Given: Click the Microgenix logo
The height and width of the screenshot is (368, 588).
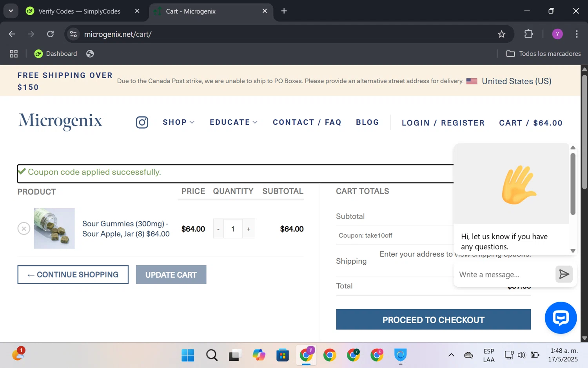Looking at the screenshot, I should (x=60, y=121).
